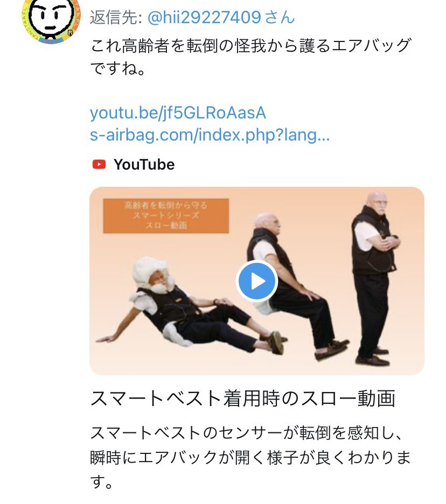Screen dimensions: 446x504
Task: Tap the 瞬時にエアバックが開く description line
Action: pyautogui.click(x=251, y=457)
